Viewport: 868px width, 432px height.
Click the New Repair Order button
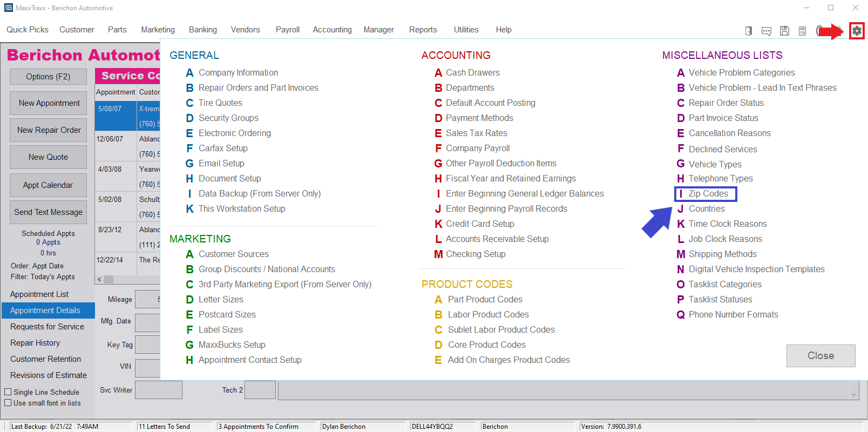49,130
